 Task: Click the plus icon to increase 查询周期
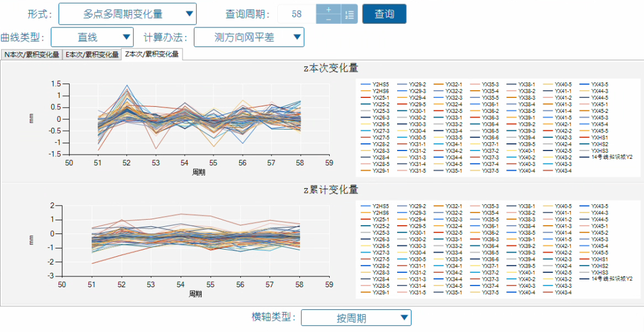328,9
